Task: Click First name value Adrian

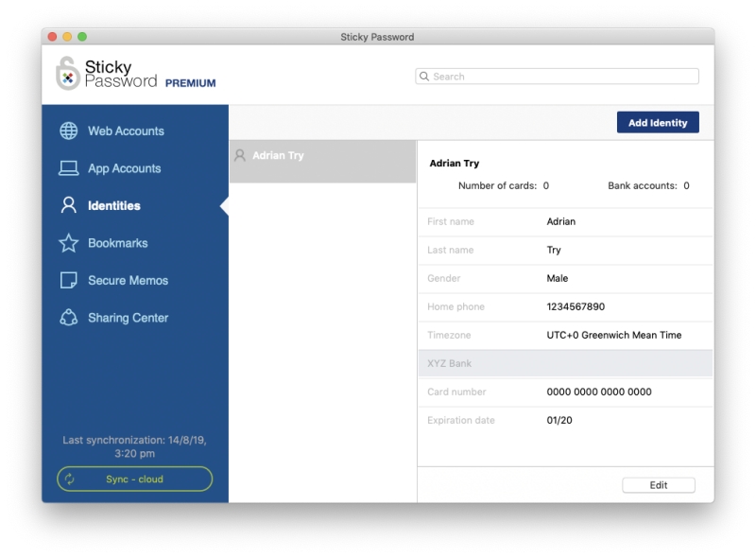Action: click(560, 221)
